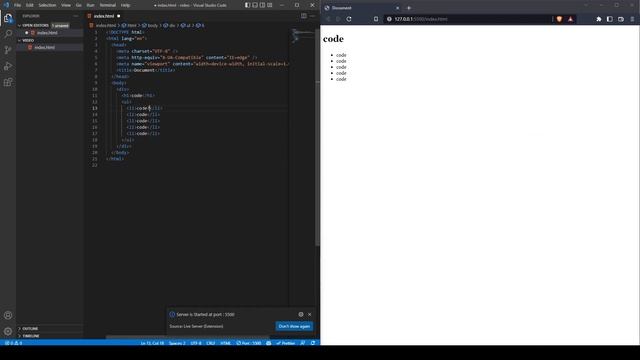The height and width of the screenshot is (360, 640).
Task: Open the CRLF end-of-line selector
Action: (211, 343)
